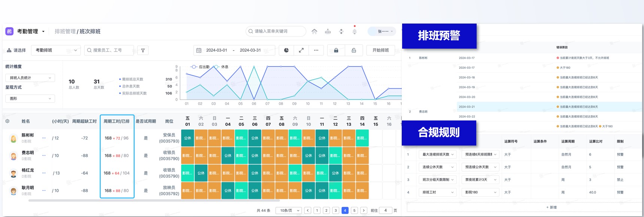Open the filter funnel icon
This screenshot has height=217, width=644.
coord(143,50)
